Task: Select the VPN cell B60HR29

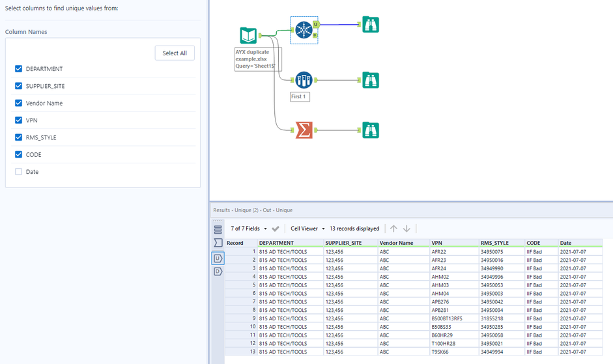Action: pos(454,335)
